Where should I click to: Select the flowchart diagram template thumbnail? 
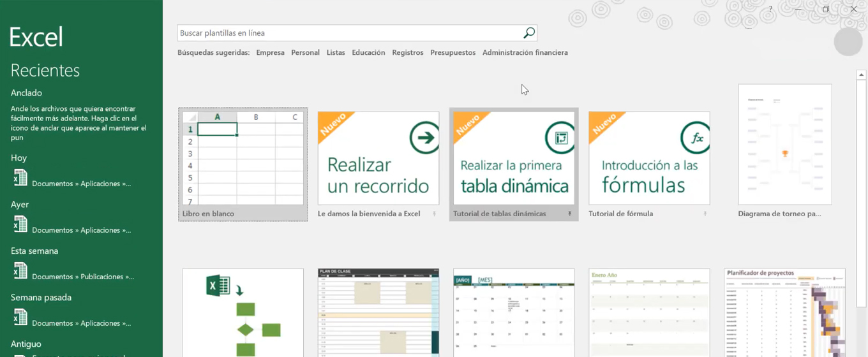tap(243, 312)
